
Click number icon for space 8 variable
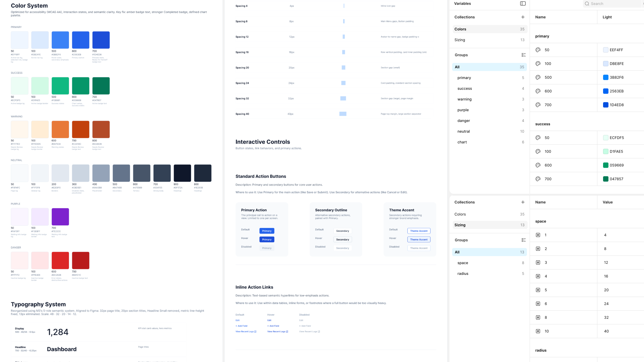[x=538, y=318]
